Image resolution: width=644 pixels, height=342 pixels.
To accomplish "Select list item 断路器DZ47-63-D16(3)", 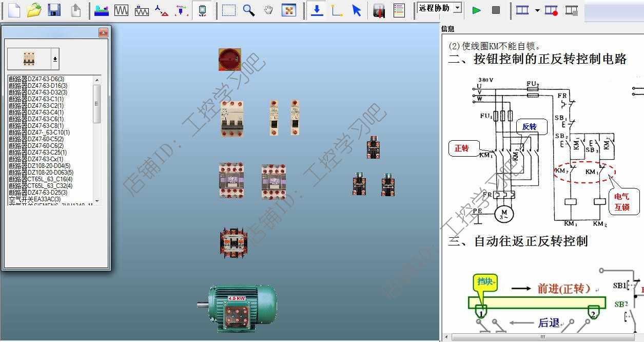I will (38, 85).
